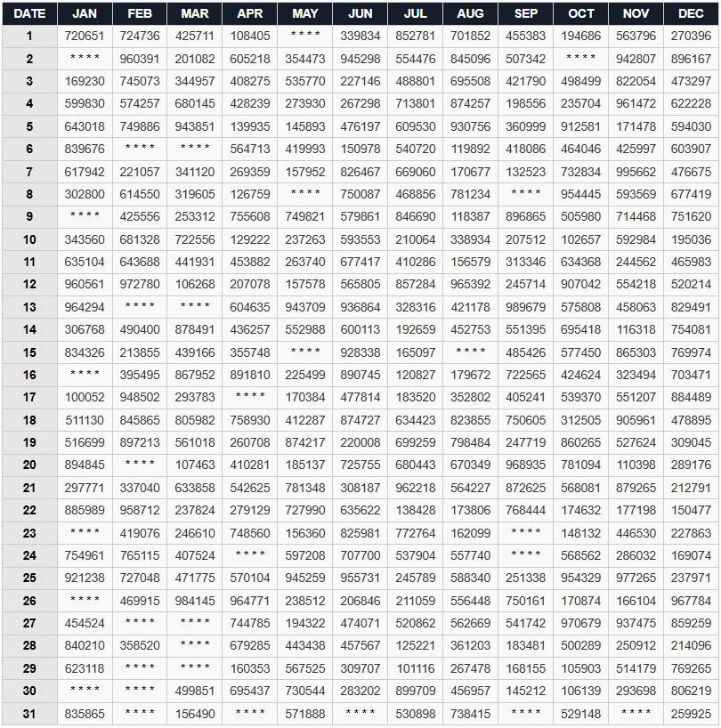Select the cell with value 781234
Viewport: 721px width, 728px height.
point(470,195)
